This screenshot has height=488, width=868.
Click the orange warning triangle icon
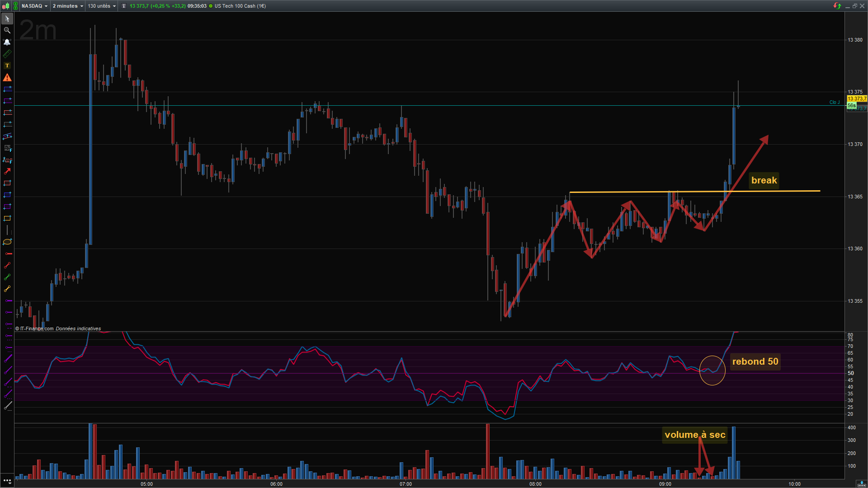tap(7, 78)
